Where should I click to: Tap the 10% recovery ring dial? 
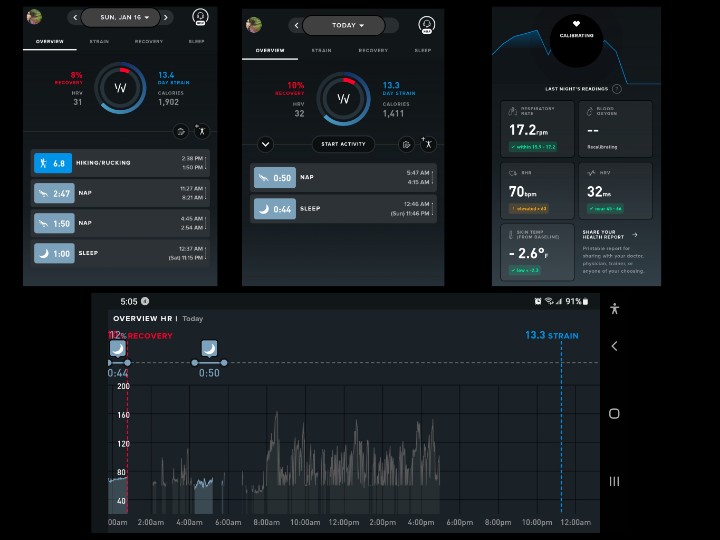(343, 99)
